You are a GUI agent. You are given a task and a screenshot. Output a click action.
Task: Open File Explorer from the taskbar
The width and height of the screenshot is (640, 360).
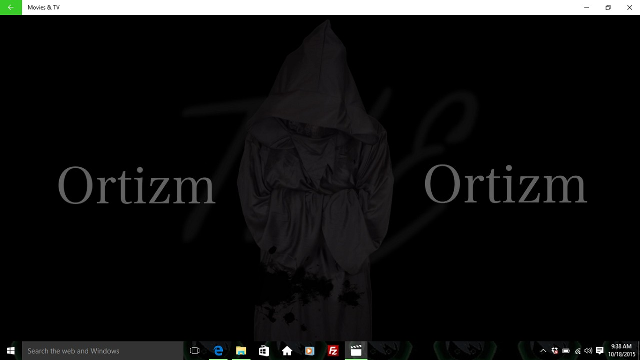(x=241, y=351)
